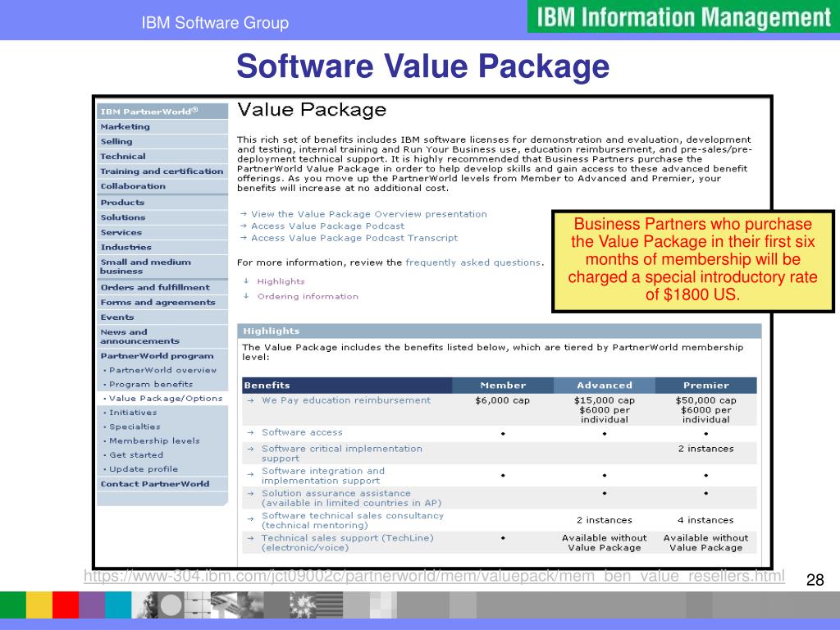Screen dimensions: 840x630
Task: Click arrow icon beside Software integration support
Action: [250, 474]
